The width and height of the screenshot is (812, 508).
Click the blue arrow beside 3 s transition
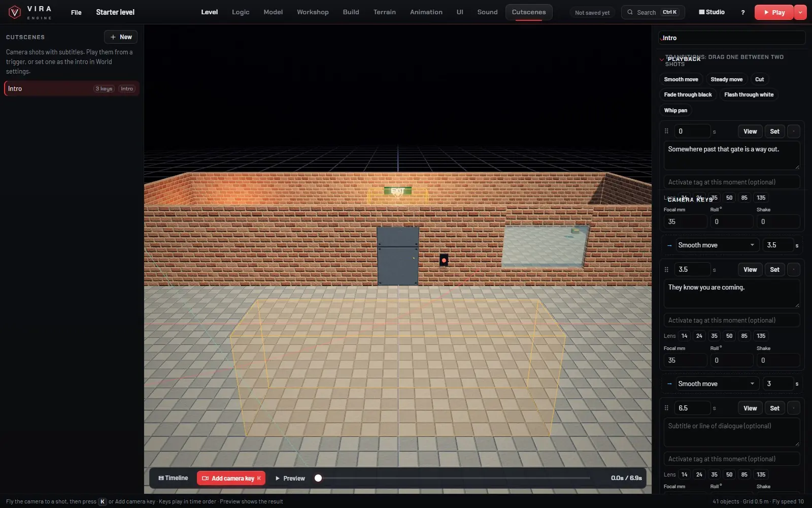[x=669, y=384]
